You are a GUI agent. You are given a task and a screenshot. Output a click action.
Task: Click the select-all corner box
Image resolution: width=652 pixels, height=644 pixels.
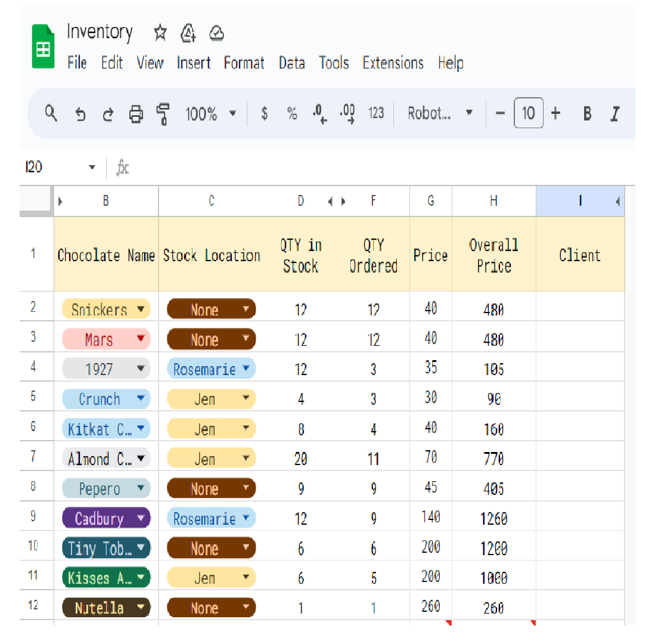[x=35, y=201]
